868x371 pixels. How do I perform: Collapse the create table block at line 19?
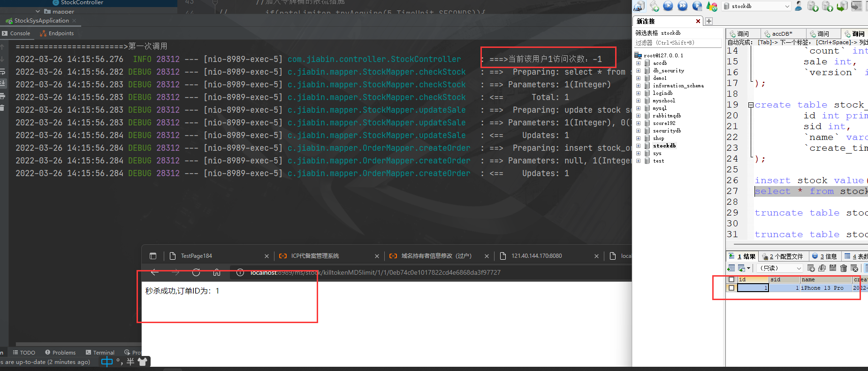(751, 105)
